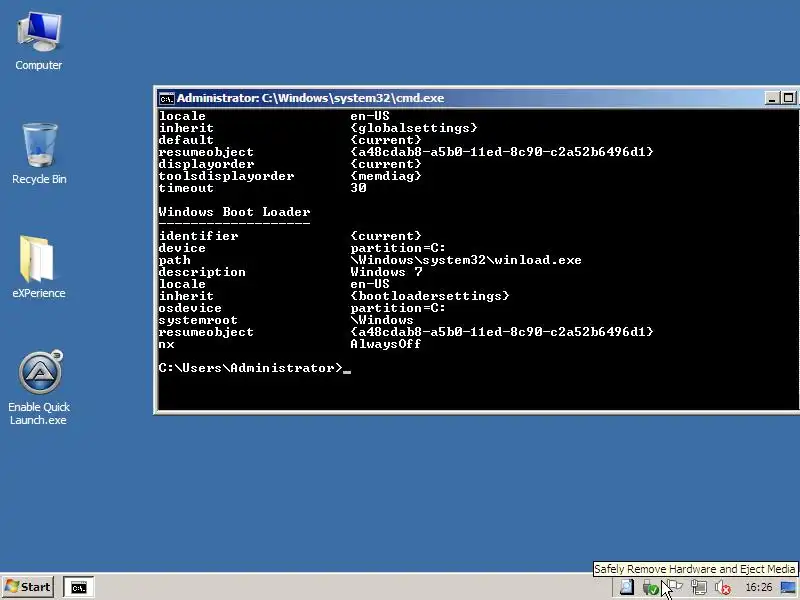This screenshot has width=800, height=600.
Task: Click the '\Windows\system32\winload.exe' path value
Action: point(466,260)
